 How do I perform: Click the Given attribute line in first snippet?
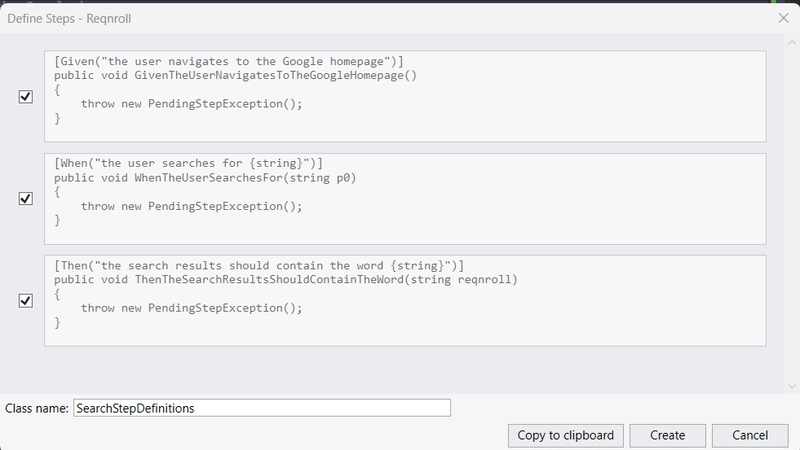tap(228, 61)
